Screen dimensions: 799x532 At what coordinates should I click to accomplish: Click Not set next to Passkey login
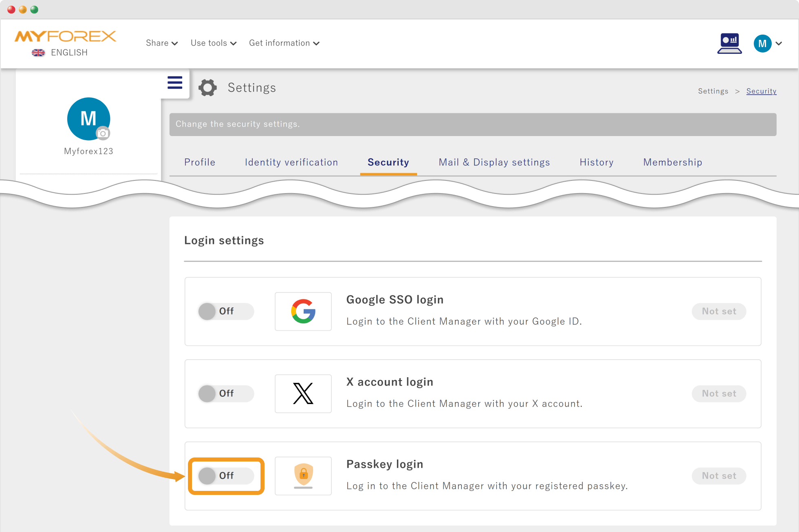pos(719,476)
